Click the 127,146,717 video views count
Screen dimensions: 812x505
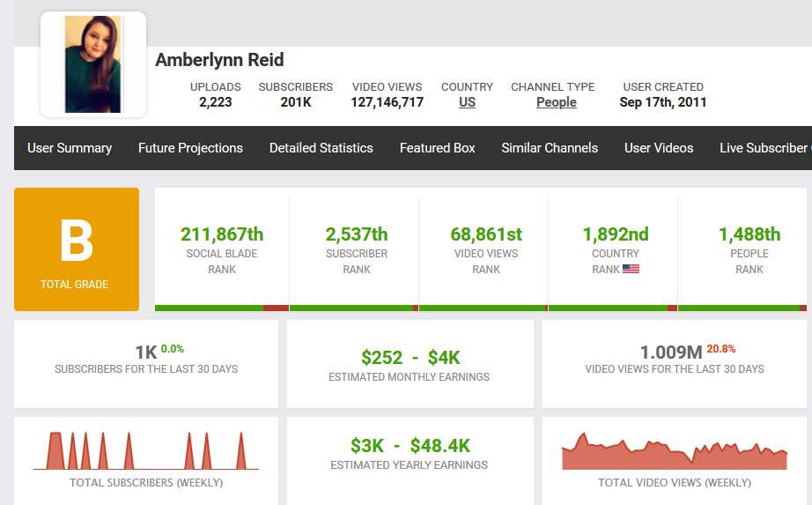(x=387, y=102)
